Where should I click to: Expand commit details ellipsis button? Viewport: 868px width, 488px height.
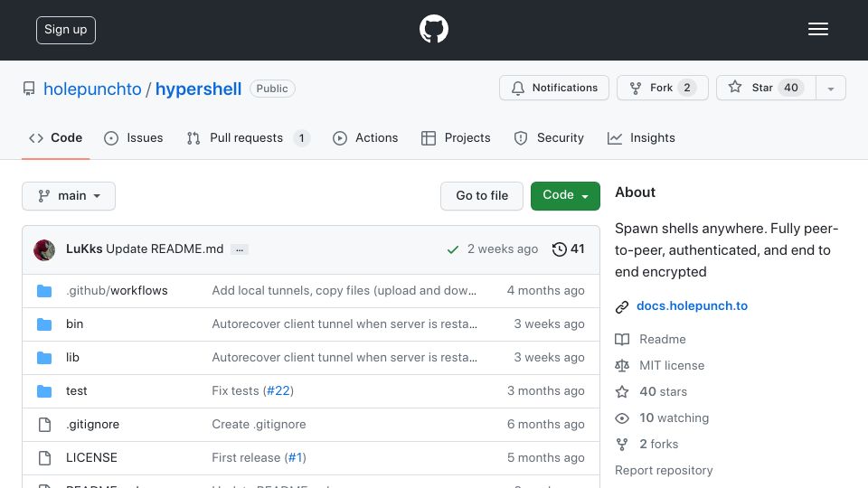(x=239, y=250)
